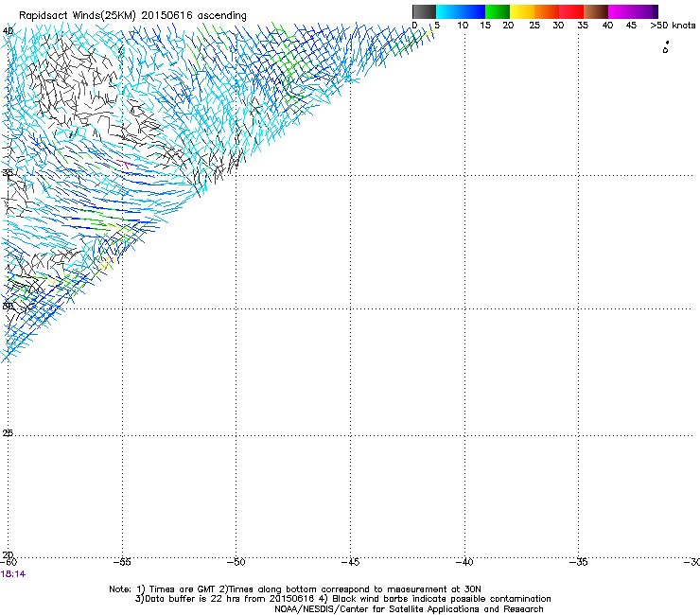Click the -50 longitude axis label
700x615 pixels.
click(x=236, y=562)
